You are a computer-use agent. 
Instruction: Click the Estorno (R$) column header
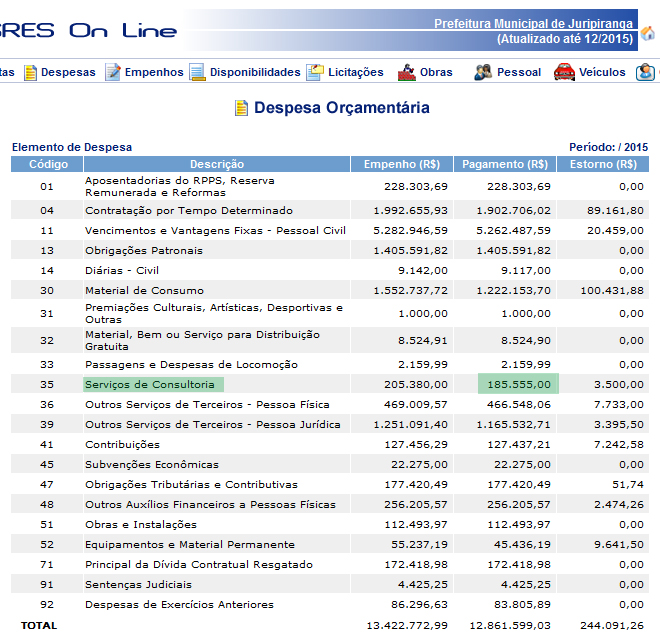tap(603, 164)
